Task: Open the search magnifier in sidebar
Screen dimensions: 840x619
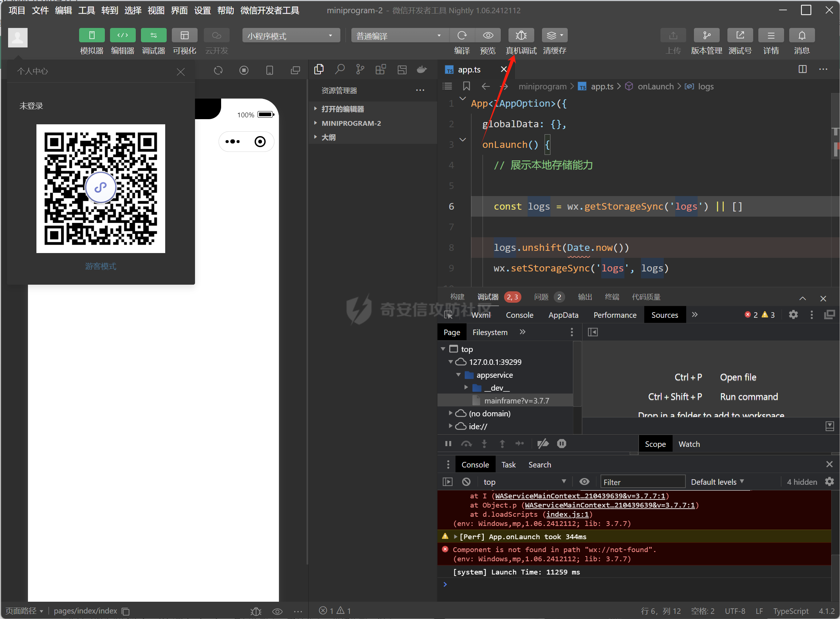Action: (340, 69)
